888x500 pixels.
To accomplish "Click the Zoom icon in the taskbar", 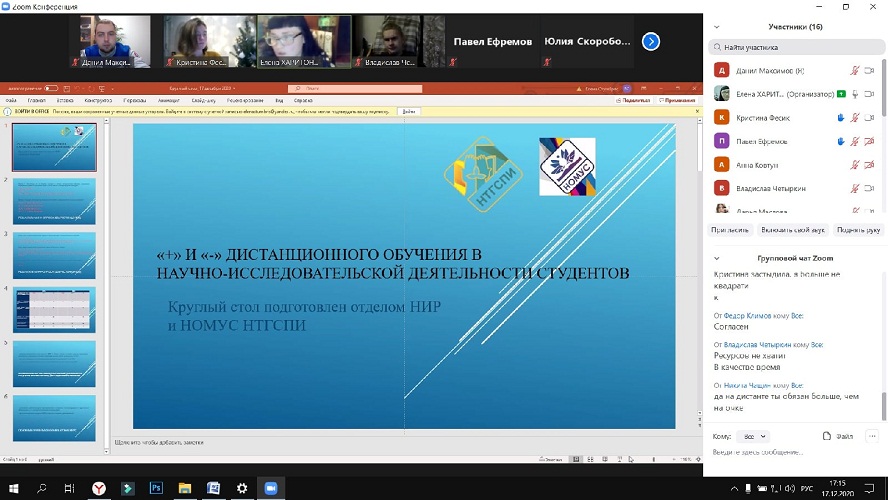I will pyautogui.click(x=269, y=488).
